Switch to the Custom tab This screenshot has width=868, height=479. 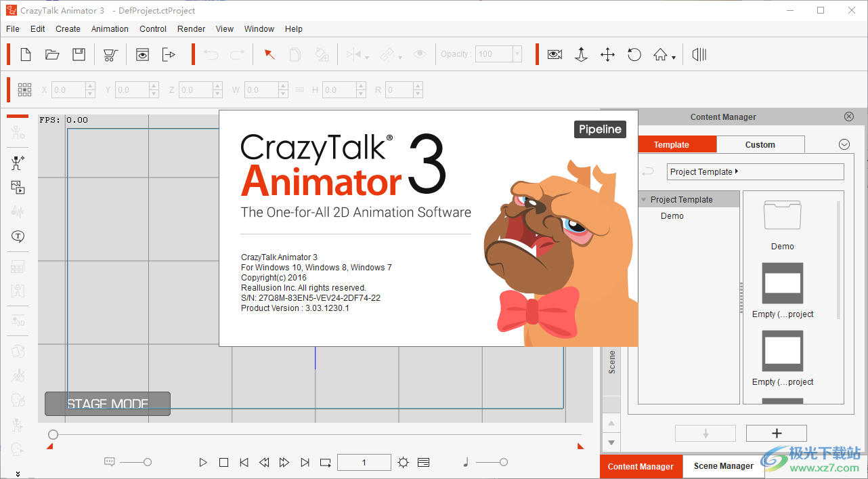pyautogui.click(x=760, y=144)
